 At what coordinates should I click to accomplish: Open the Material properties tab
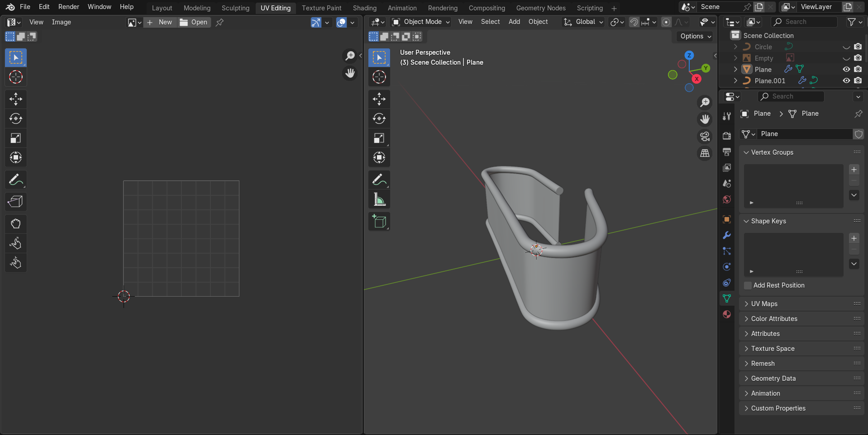tap(727, 314)
